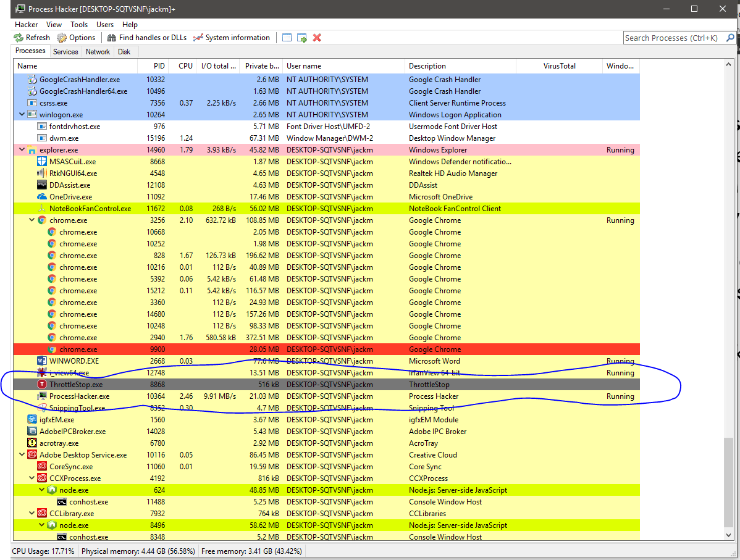This screenshot has height=560, width=740.
Task: Sort by the I/O total column header
Action: [218, 66]
